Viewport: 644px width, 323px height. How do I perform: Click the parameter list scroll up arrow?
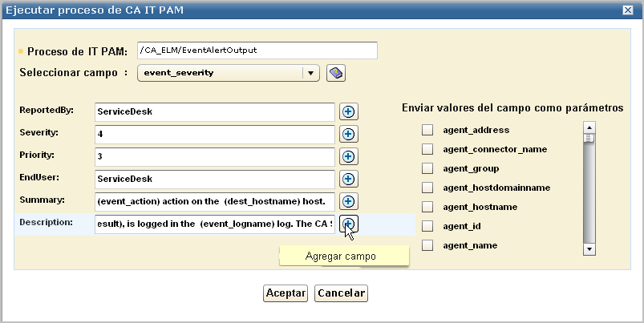pyautogui.click(x=589, y=127)
